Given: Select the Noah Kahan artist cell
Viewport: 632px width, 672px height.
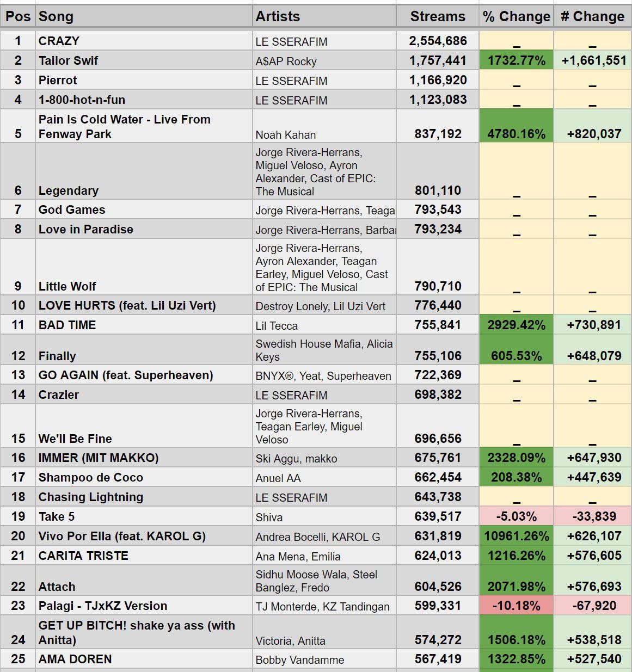Looking at the screenshot, I should coord(324,126).
